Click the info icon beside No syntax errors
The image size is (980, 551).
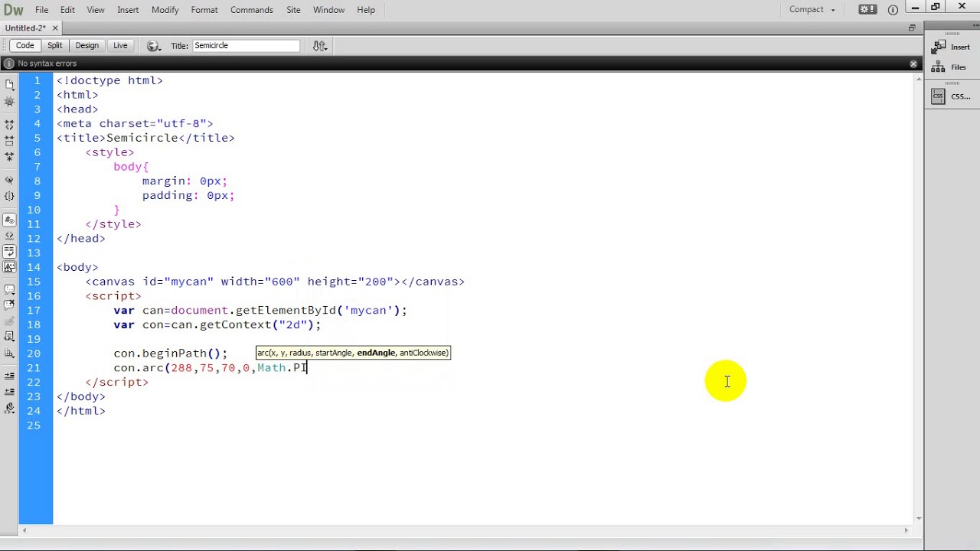(x=9, y=64)
